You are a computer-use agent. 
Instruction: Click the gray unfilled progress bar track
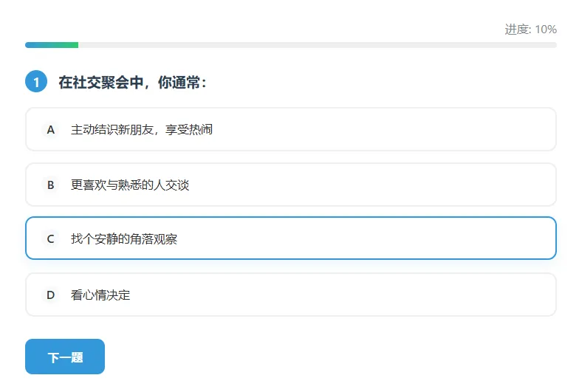[318, 45]
